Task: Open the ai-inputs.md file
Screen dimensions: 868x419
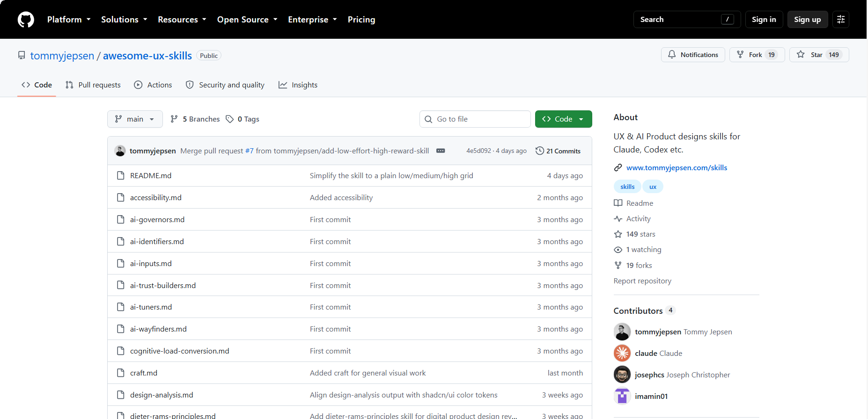Action: click(151, 264)
